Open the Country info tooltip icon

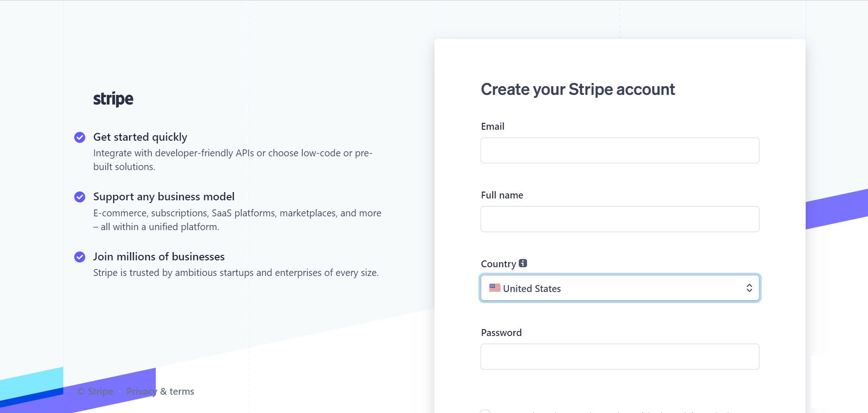[523, 263]
